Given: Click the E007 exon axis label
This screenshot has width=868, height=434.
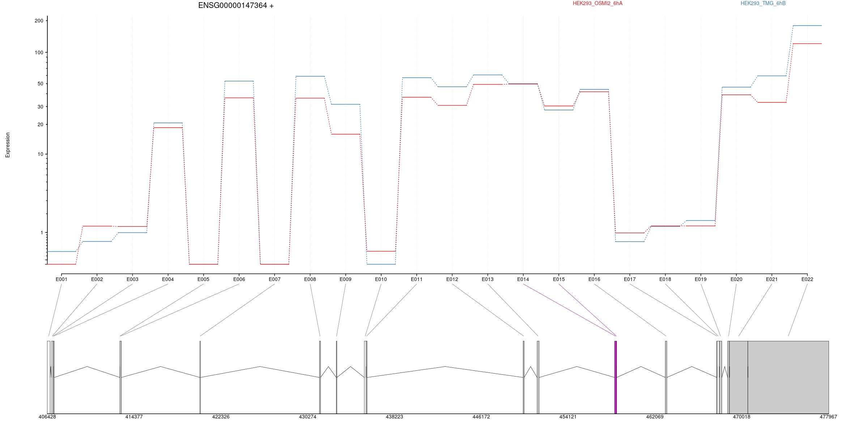Looking at the screenshot, I should click(275, 279).
